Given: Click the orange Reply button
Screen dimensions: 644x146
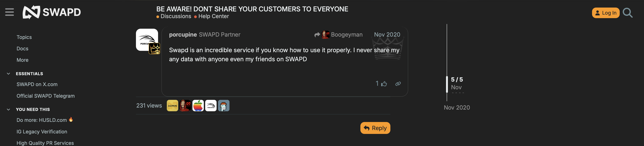Looking at the screenshot, I should [375, 128].
